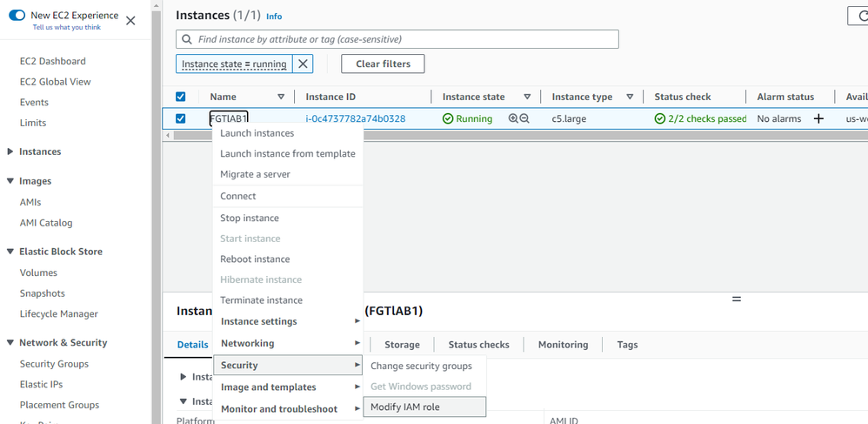Switch to the Status checks tab
The image size is (868, 424).
point(479,345)
